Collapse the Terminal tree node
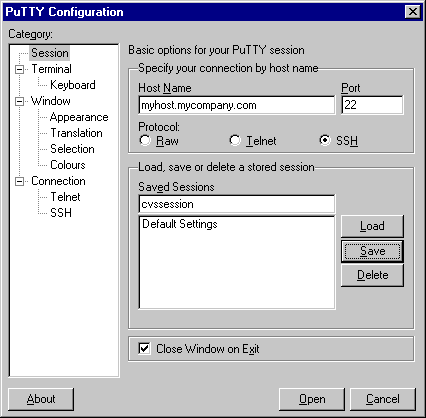The image size is (426, 418). click(x=20, y=69)
